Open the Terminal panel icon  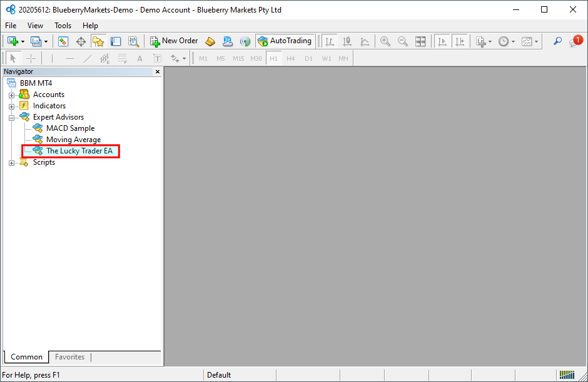coord(116,41)
